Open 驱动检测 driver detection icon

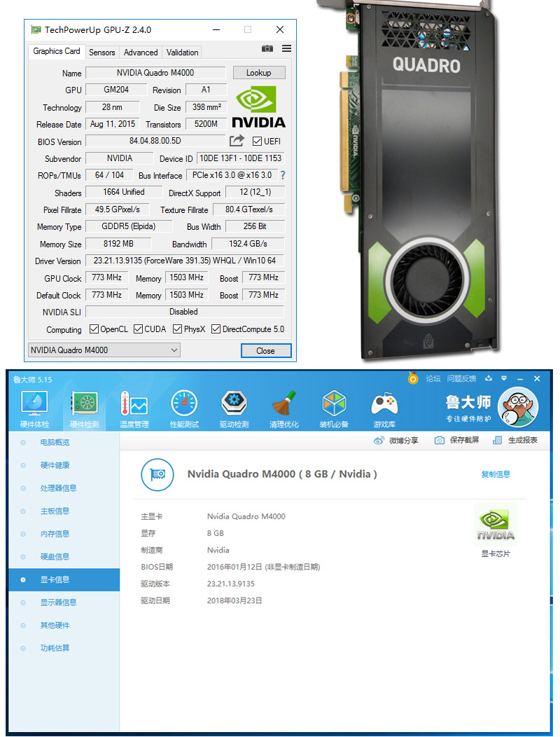234,404
